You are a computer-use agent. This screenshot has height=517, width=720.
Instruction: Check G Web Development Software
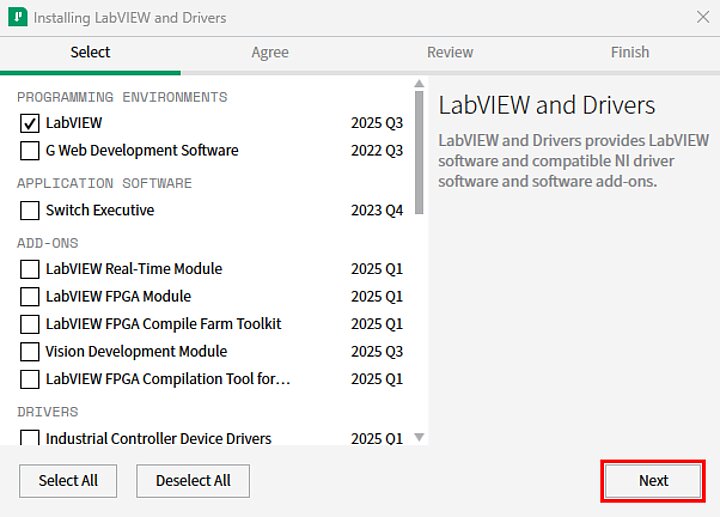click(30, 151)
